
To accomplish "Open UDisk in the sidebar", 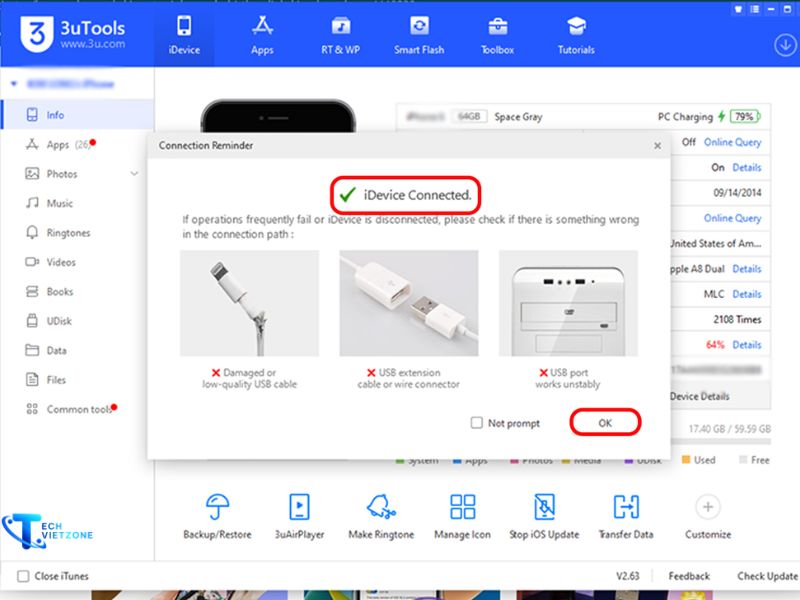I will click(78, 321).
